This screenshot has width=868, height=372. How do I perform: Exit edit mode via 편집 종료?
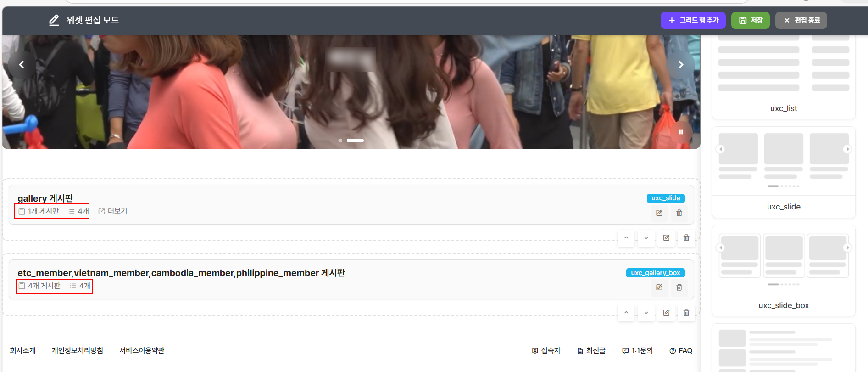tap(801, 20)
